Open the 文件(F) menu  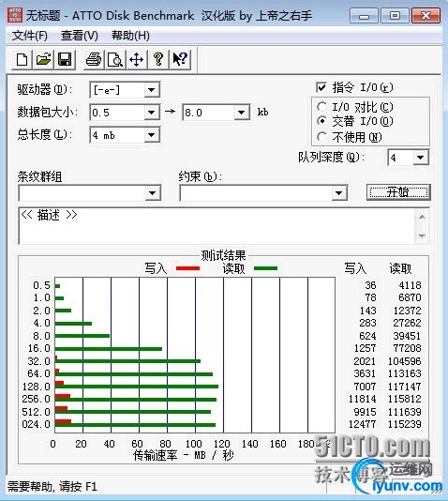pyautogui.click(x=30, y=36)
